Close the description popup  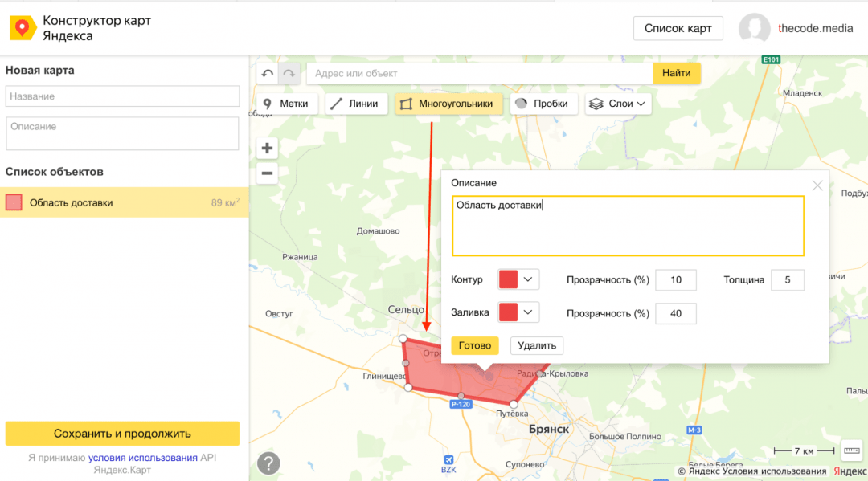coord(817,185)
